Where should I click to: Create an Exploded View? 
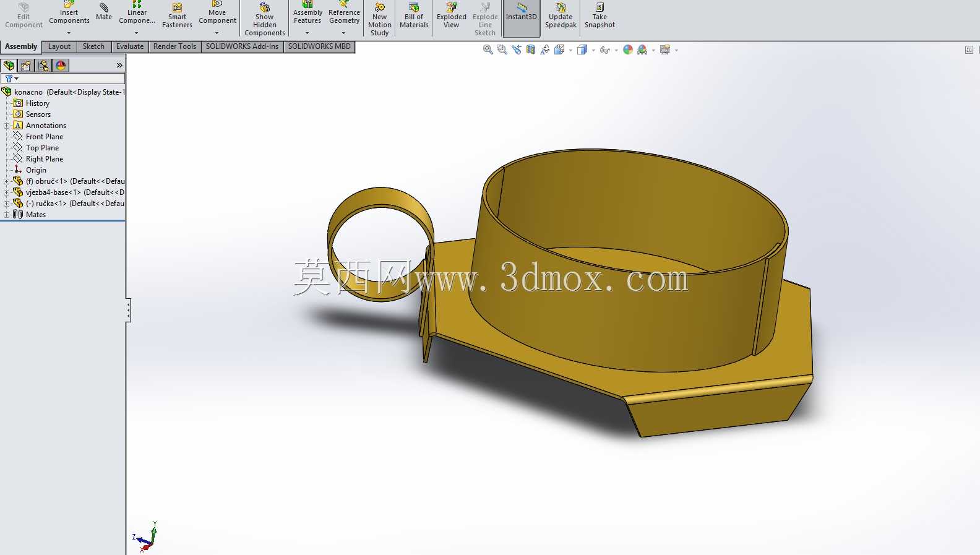[452, 15]
